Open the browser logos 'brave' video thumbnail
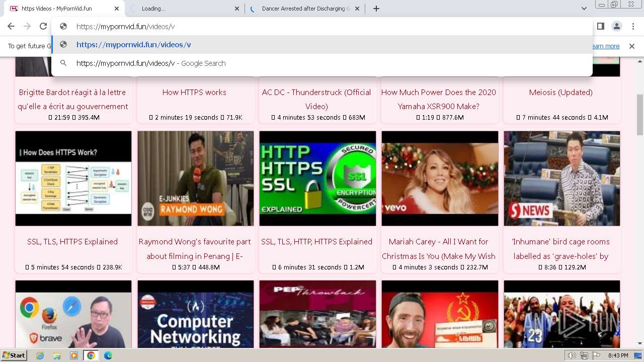 (x=73, y=314)
